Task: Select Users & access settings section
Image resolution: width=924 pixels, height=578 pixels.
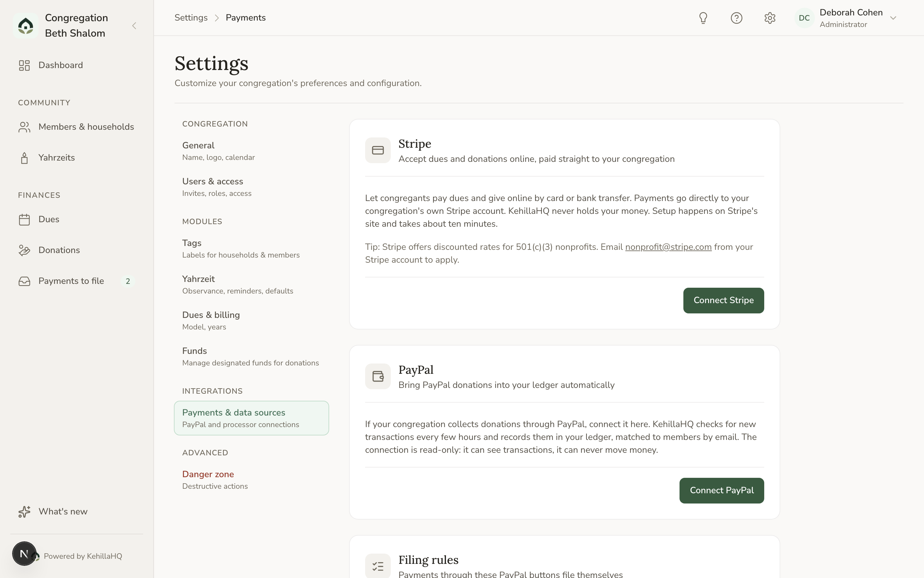Action: [x=251, y=187]
